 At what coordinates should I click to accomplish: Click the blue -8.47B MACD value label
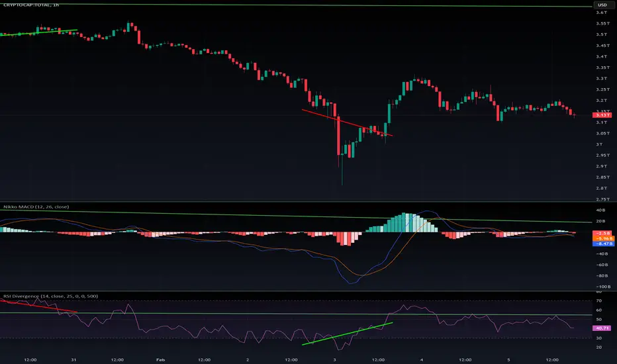[x=603, y=244]
